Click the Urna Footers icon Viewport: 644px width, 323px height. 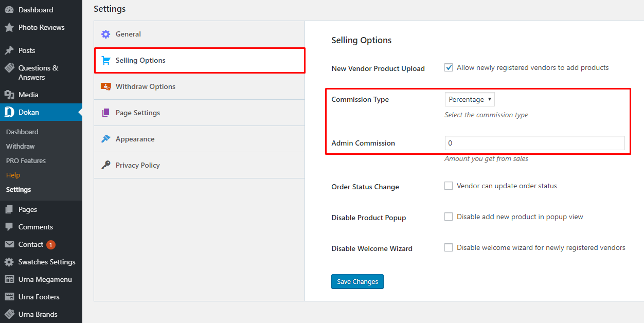pyautogui.click(x=9, y=297)
